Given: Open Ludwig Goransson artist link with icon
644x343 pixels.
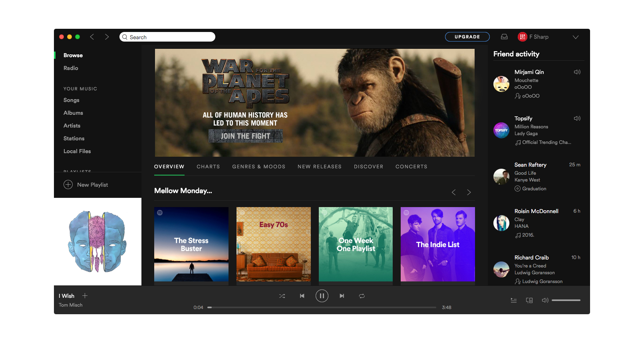Looking at the screenshot, I should 539,281.
